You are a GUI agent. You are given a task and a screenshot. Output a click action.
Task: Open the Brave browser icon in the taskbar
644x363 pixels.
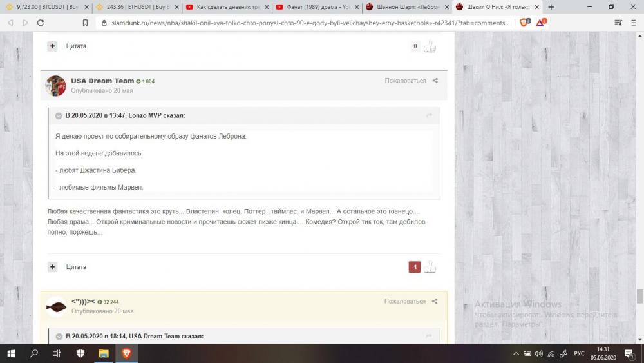(x=125, y=353)
